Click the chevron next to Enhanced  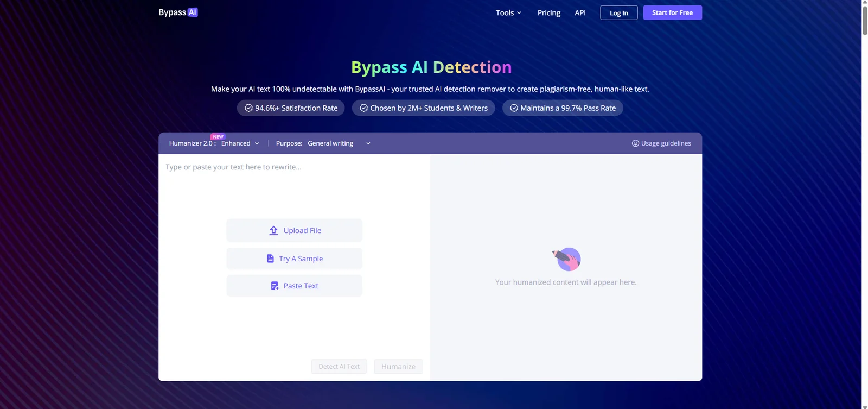[x=257, y=143]
